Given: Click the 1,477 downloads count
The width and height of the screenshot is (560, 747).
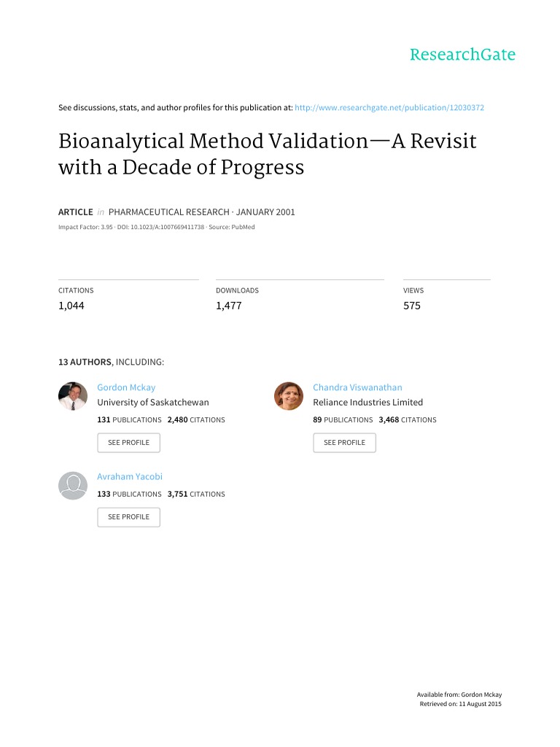Looking at the screenshot, I should tap(228, 306).
